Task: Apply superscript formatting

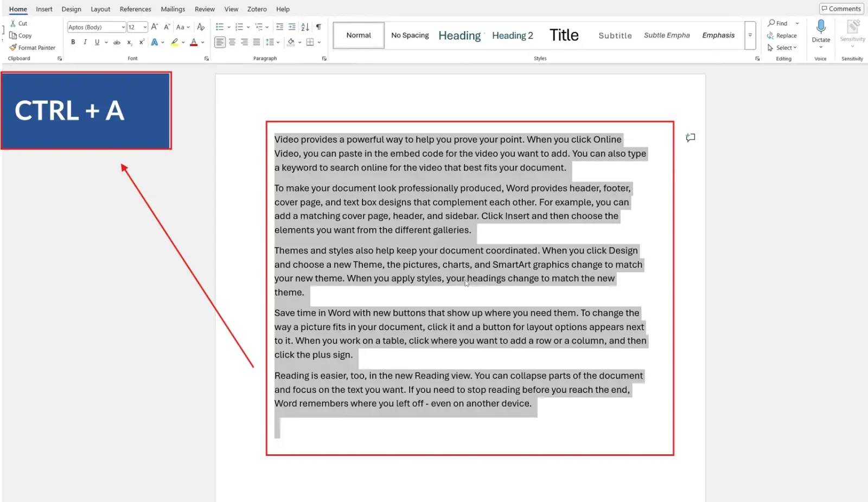Action: (142, 42)
